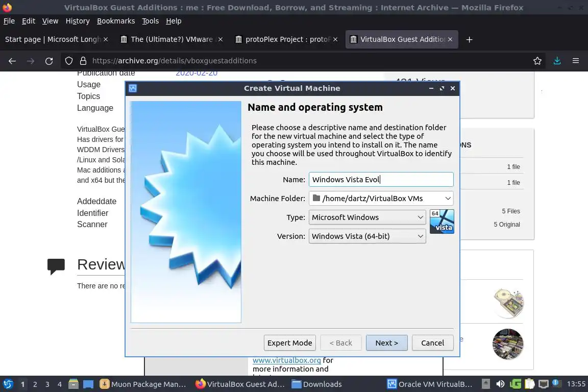Click the green G tray icon
The height and width of the screenshot is (392, 588).
click(x=515, y=384)
